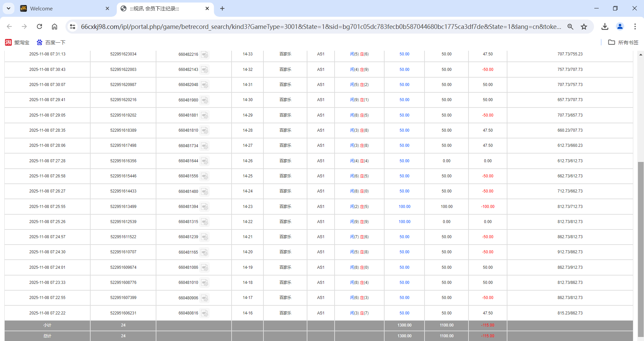This screenshot has width=644, height=341.
Task: Open the Chrome profile icon
Action: click(620, 27)
